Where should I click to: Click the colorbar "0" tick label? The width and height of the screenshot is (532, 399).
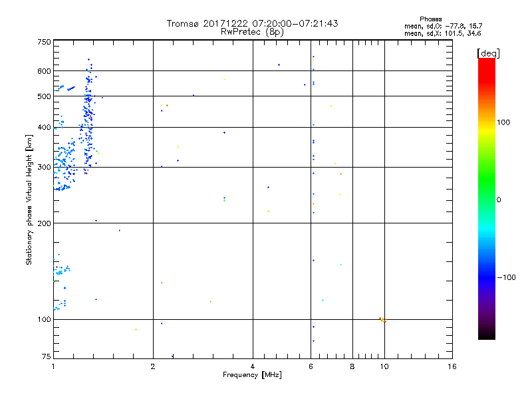click(x=499, y=199)
